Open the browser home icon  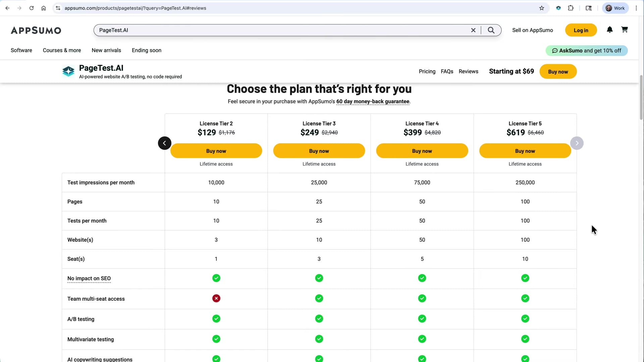coord(44,8)
